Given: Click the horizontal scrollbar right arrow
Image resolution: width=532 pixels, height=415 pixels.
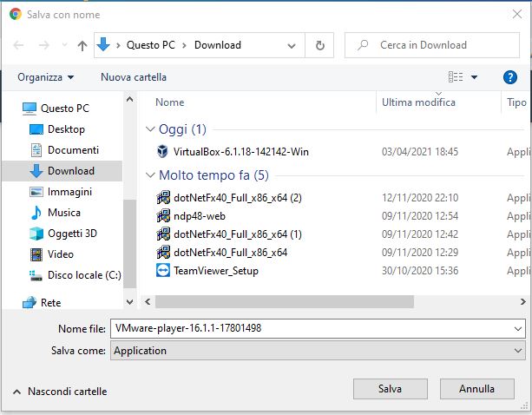Looking at the screenshot, I should coord(522,301).
